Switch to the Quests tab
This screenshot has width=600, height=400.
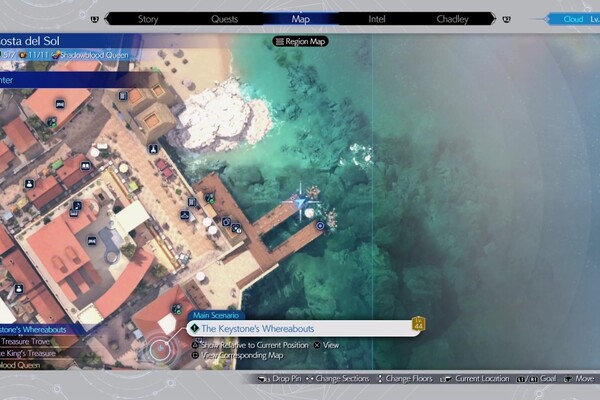pos(224,19)
